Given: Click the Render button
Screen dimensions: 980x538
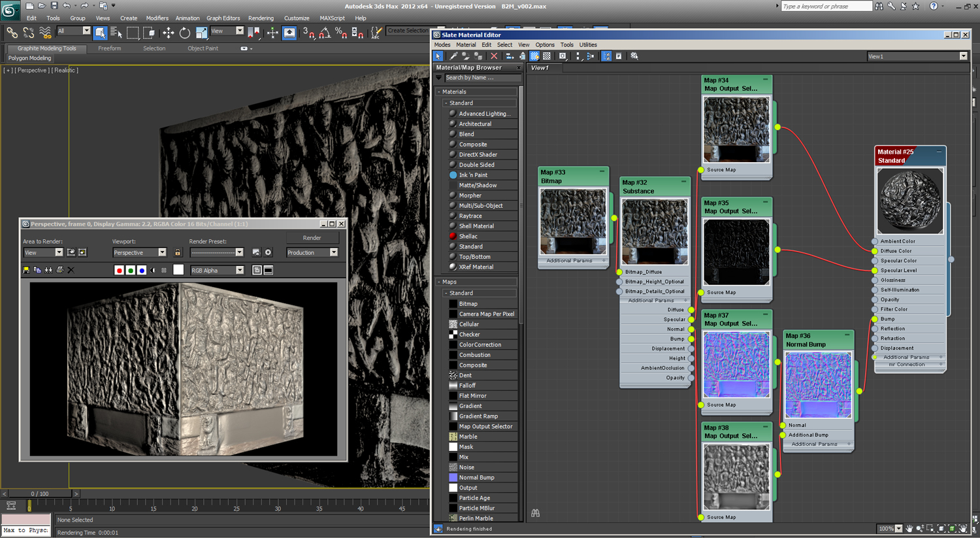Looking at the screenshot, I should tap(312, 238).
